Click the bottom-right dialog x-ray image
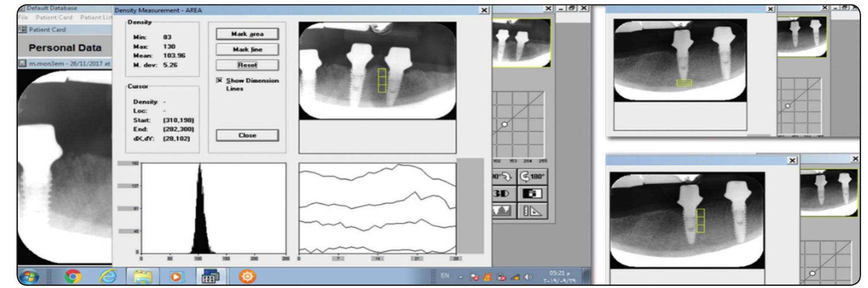Screen dimensions: 868x288 687,220
